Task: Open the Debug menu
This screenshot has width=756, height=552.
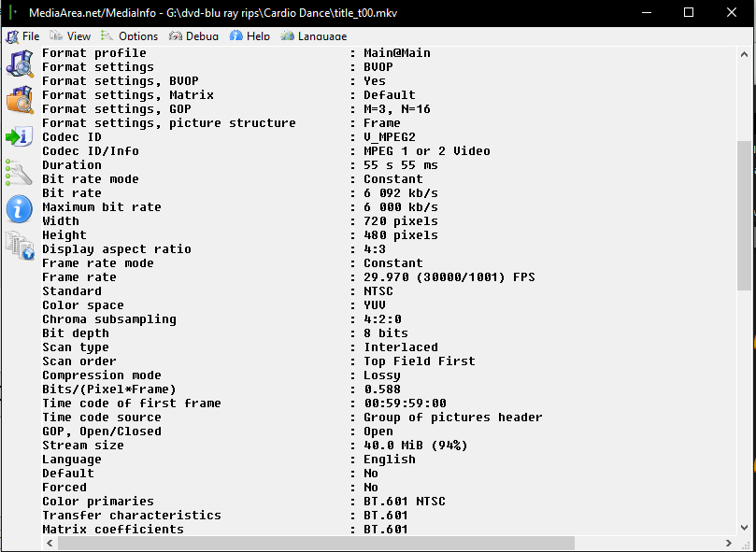Action: (193, 36)
